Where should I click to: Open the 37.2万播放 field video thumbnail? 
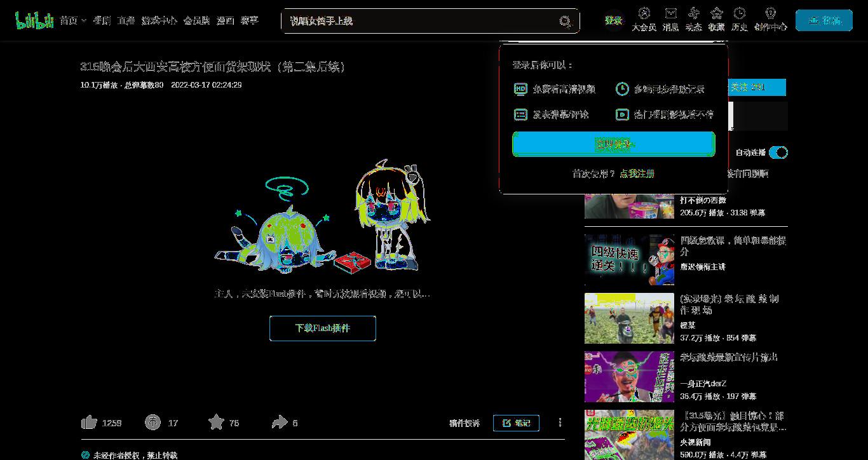pyautogui.click(x=629, y=318)
